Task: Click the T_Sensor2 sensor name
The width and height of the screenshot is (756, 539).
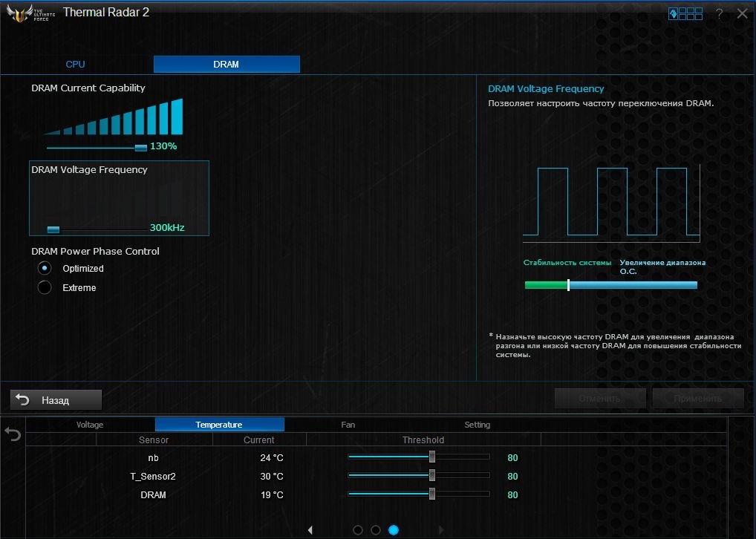Action: (x=153, y=477)
